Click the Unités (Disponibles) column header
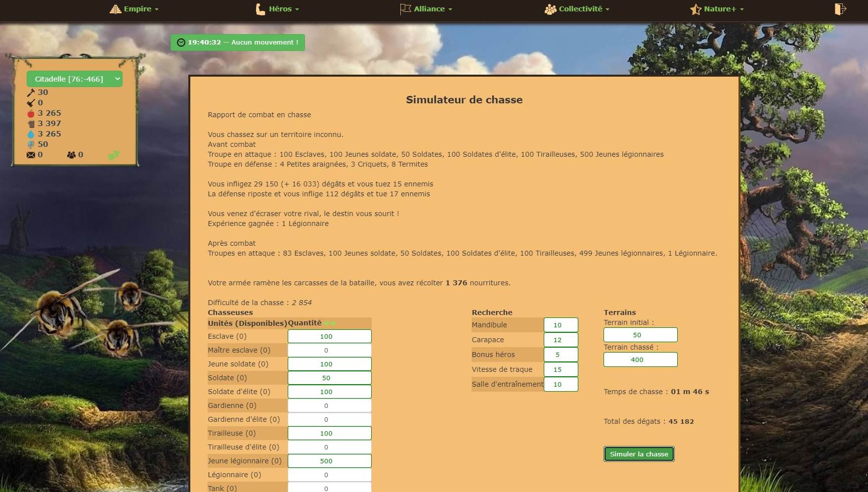 [x=247, y=323]
